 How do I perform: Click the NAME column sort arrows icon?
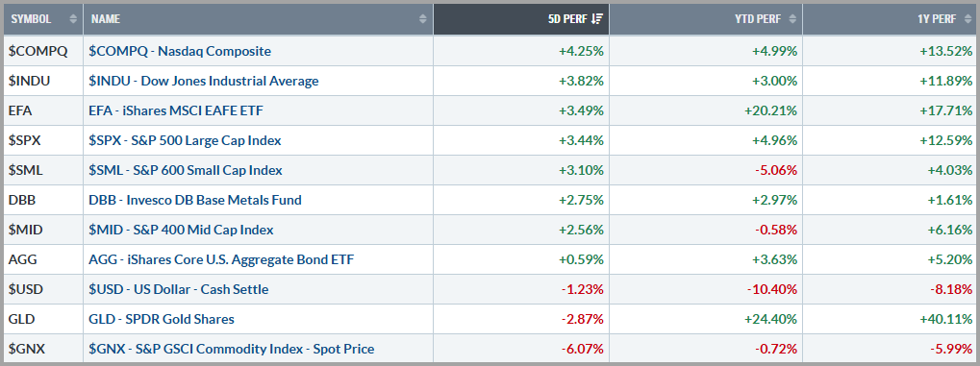tap(423, 19)
